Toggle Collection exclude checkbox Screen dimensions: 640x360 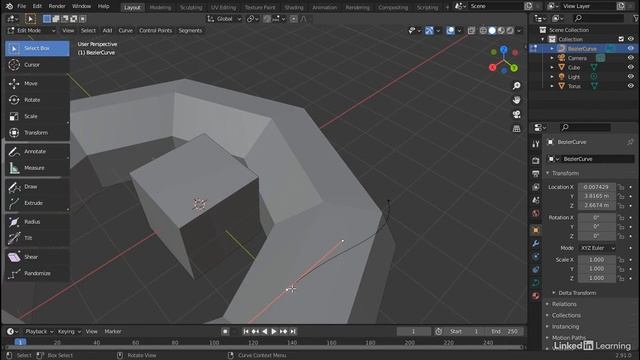[x=621, y=39]
